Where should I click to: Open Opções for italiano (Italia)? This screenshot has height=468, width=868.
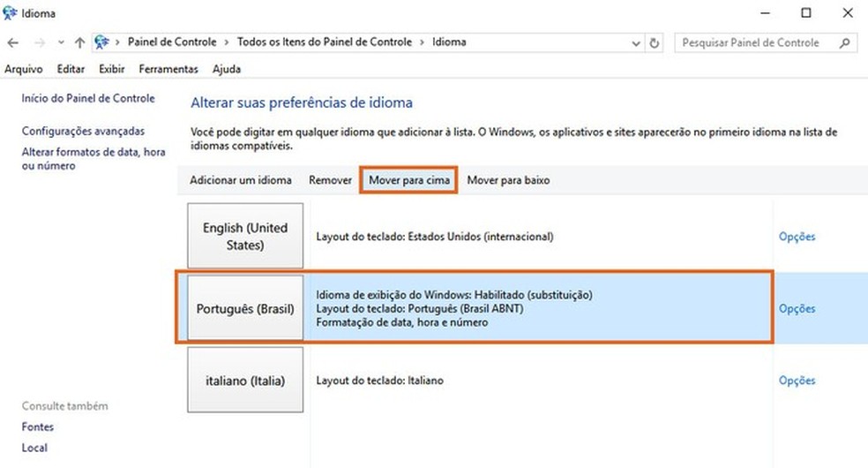[797, 381]
